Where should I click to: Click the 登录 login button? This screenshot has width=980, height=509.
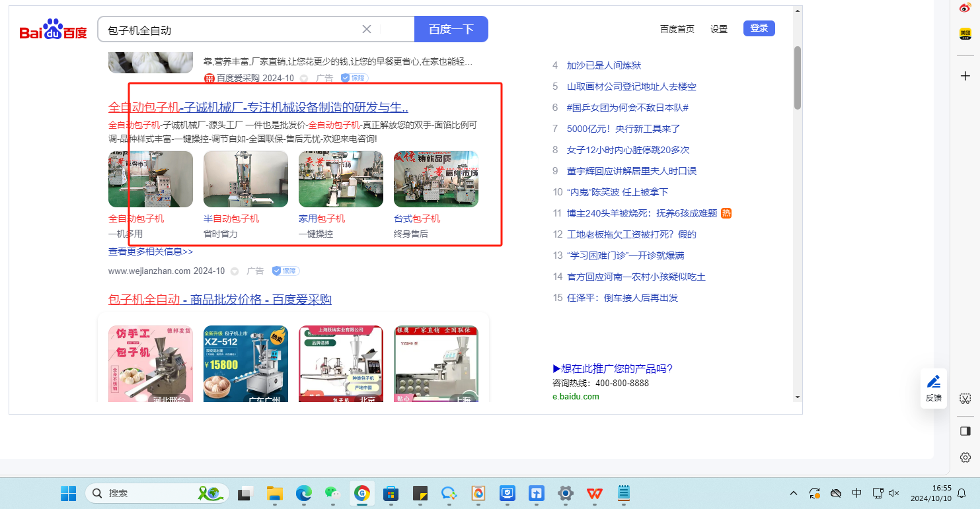tap(759, 28)
